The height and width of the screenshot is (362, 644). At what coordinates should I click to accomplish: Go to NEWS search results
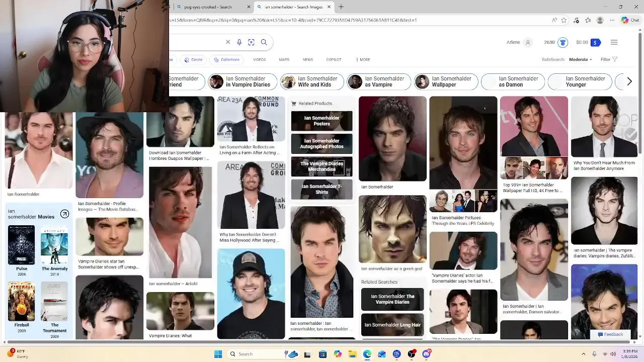point(308,60)
